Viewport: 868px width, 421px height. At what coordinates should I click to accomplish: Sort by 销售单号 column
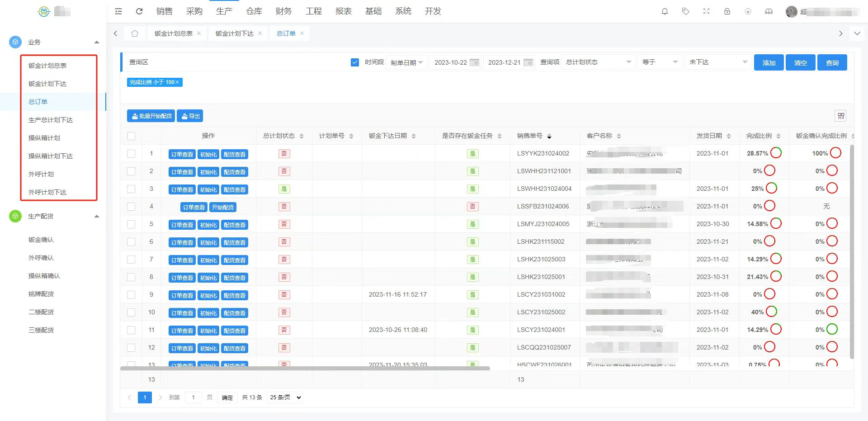tap(549, 136)
